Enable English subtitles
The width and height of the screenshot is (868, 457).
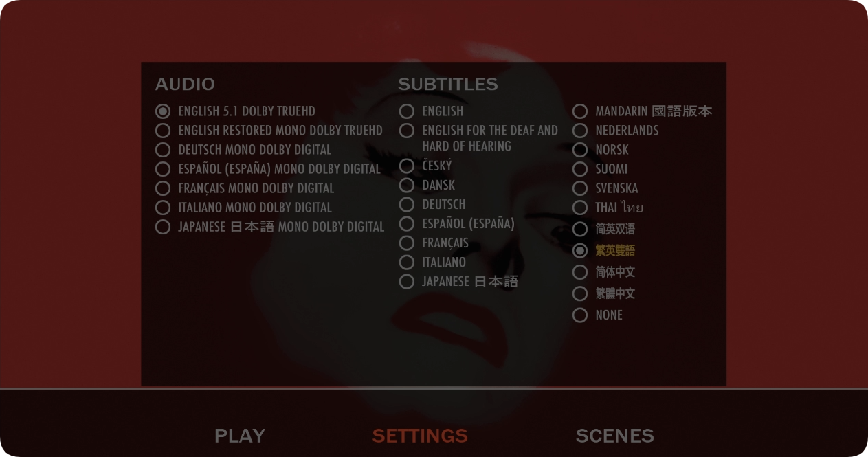432,111
